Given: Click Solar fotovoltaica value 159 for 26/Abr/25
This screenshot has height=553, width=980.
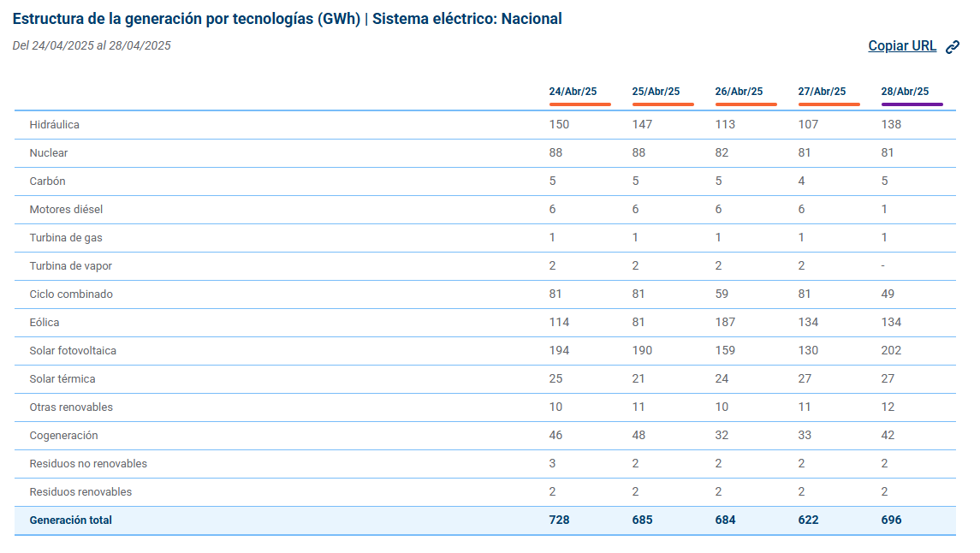Looking at the screenshot, I should pyautogui.click(x=725, y=350).
